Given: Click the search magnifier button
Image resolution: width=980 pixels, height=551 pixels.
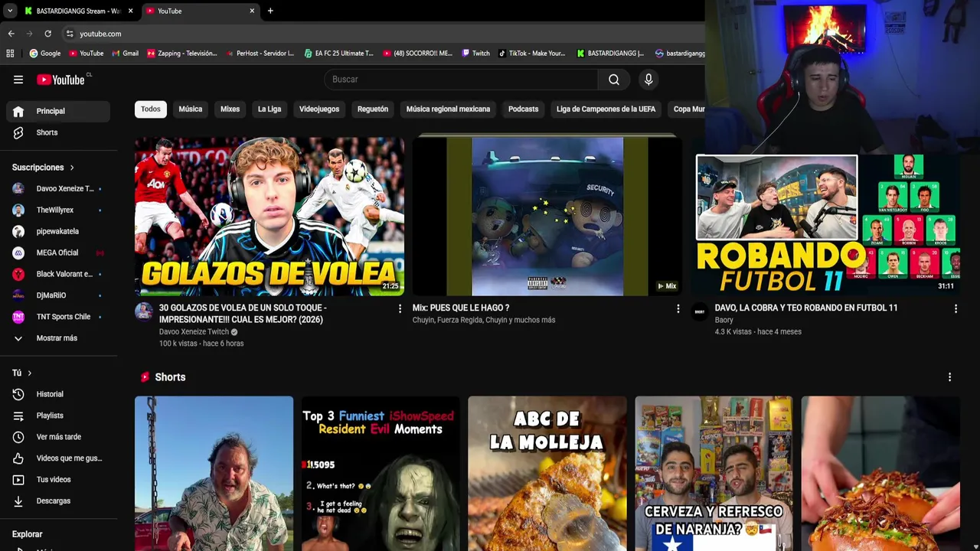Looking at the screenshot, I should tap(614, 80).
